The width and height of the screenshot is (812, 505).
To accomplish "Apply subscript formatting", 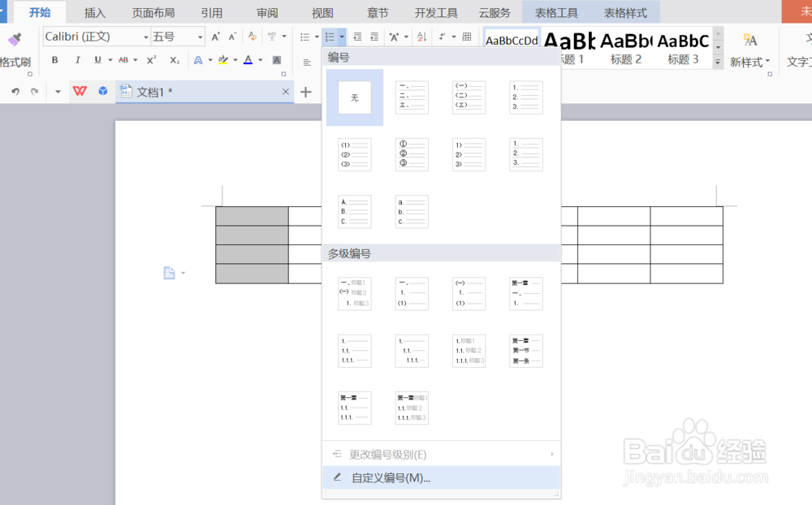I will point(174,59).
